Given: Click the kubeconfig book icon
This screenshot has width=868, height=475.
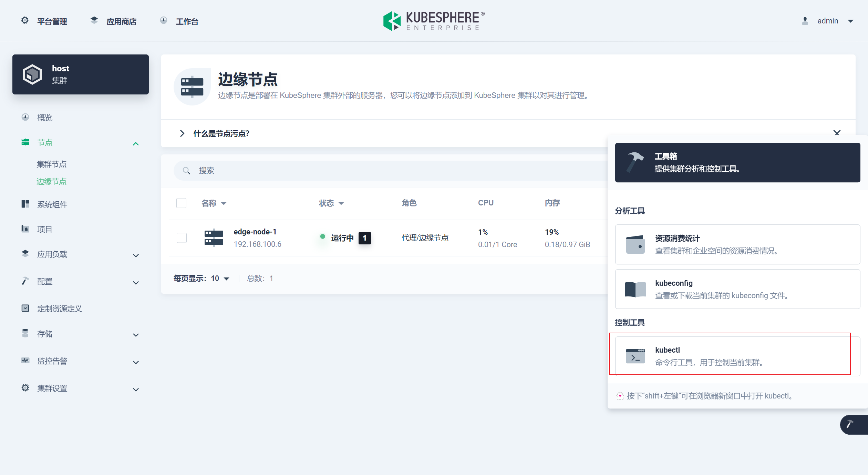Looking at the screenshot, I should point(635,289).
